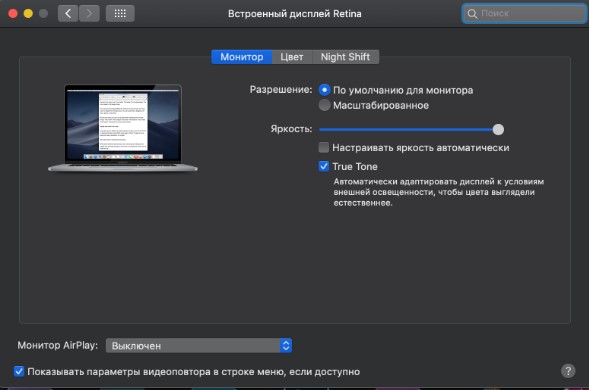Close the window with red button
Screen dimensions: 589x390
click(13, 14)
